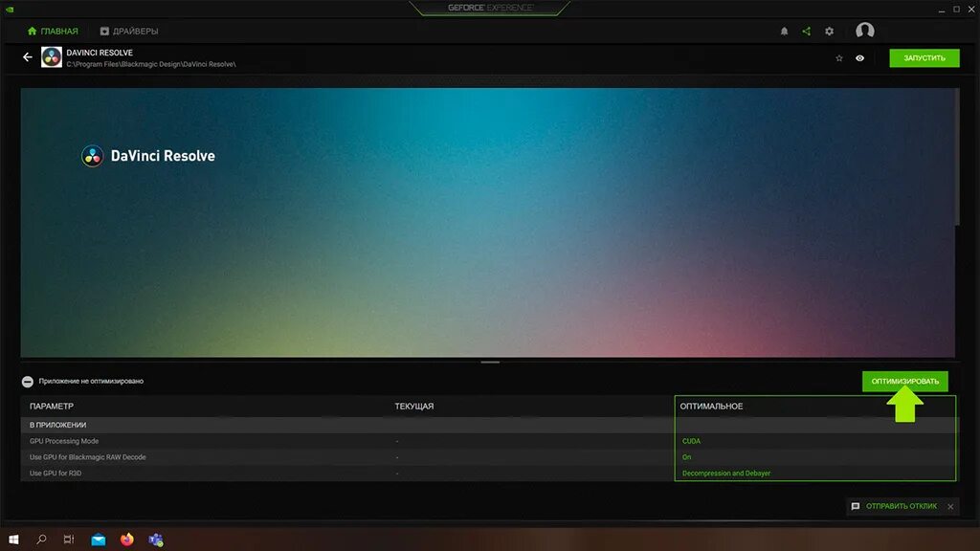Click the not-optimized status icon

pos(28,381)
